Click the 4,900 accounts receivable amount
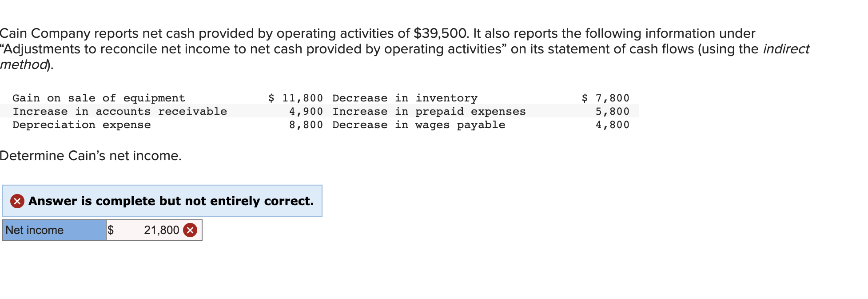This screenshot has width=868, height=299. 305,111
